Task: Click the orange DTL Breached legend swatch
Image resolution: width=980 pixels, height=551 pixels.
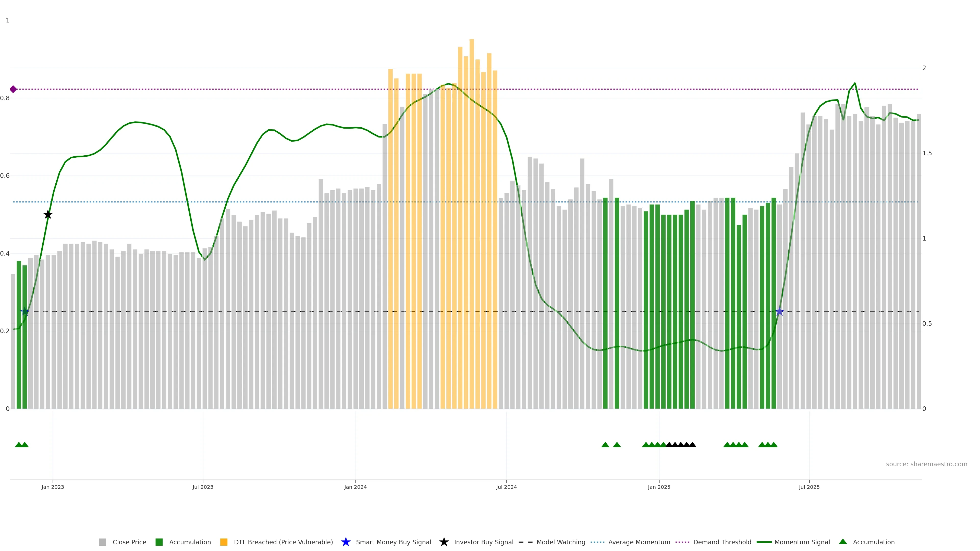Action: pyautogui.click(x=224, y=542)
